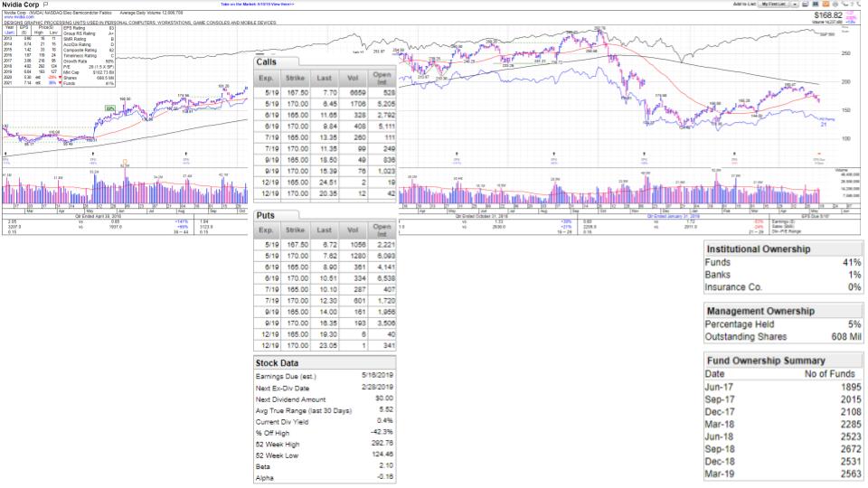Select the % Off High value -42.3%

coord(382,432)
